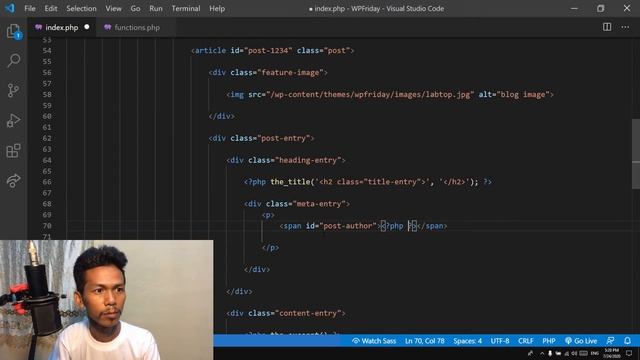Switch to the index.php tab

62,27
